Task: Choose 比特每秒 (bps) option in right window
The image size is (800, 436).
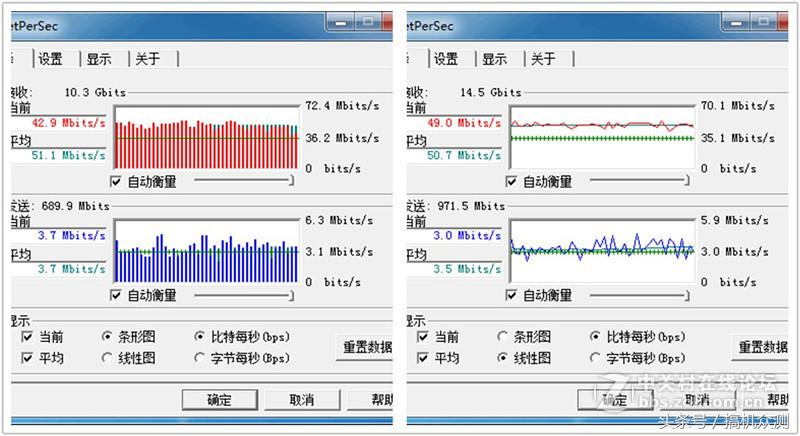Action: pyautogui.click(x=595, y=337)
